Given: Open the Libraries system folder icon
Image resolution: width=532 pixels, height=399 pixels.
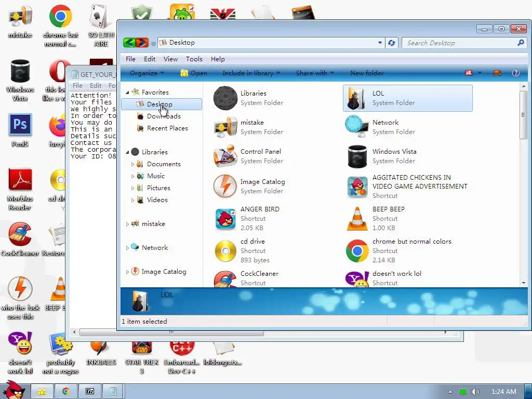Looking at the screenshot, I should click(x=225, y=98).
